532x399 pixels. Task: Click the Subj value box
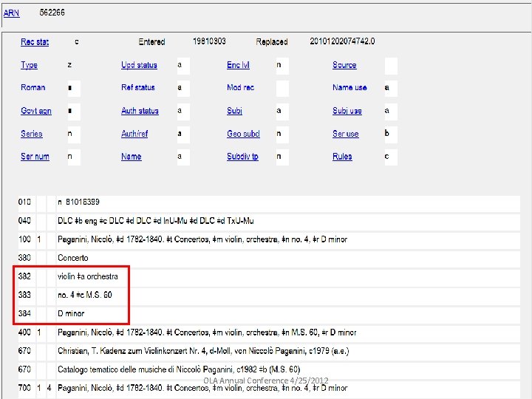282,112
